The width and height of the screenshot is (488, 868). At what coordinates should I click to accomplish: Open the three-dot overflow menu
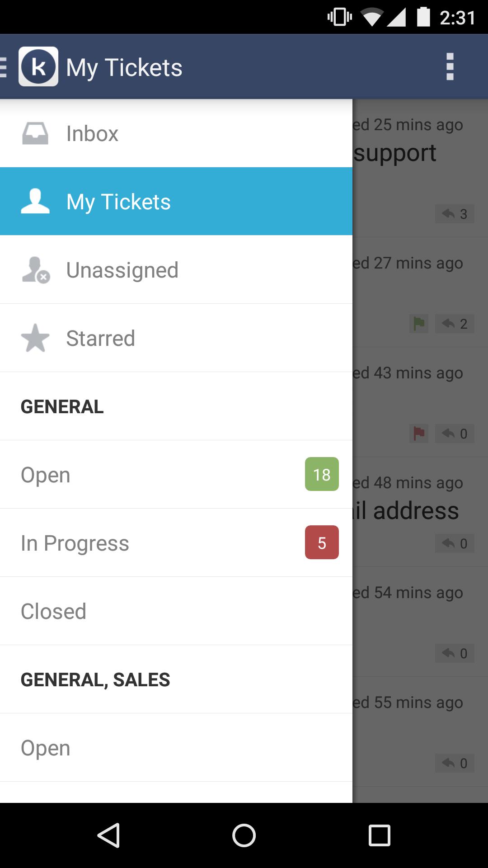pos(450,66)
